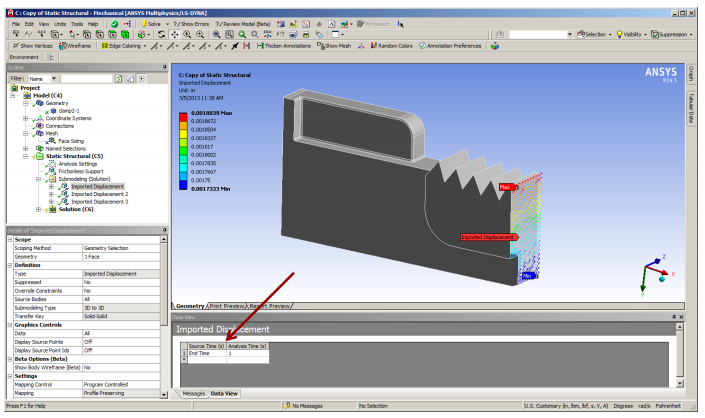Screen dimensions: 705x418
Task: Switch to the Messages tab
Action: point(192,394)
